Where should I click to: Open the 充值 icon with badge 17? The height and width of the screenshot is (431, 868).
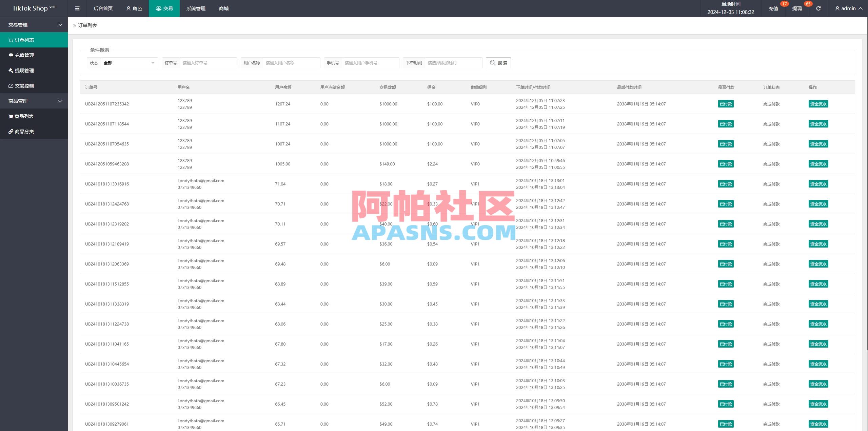[773, 8]
